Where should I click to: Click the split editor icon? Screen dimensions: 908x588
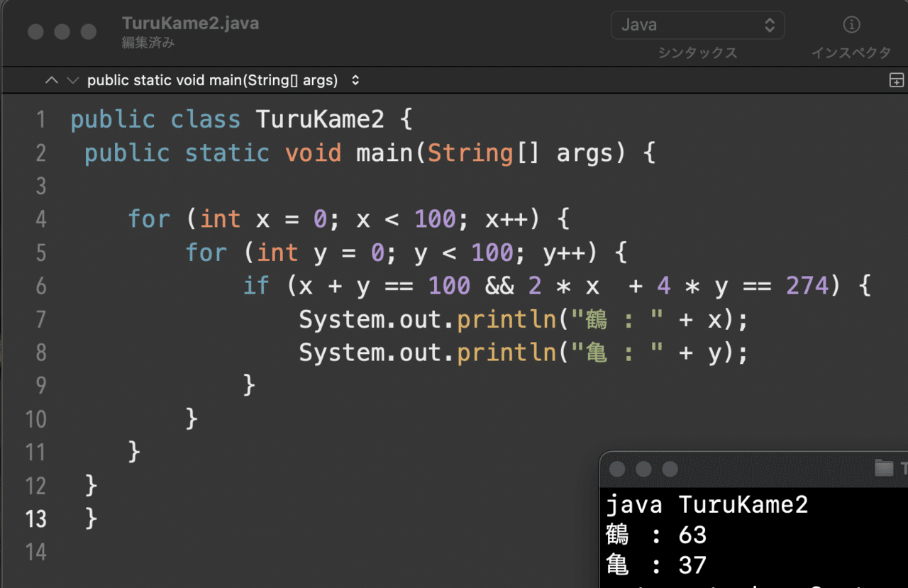897,80
